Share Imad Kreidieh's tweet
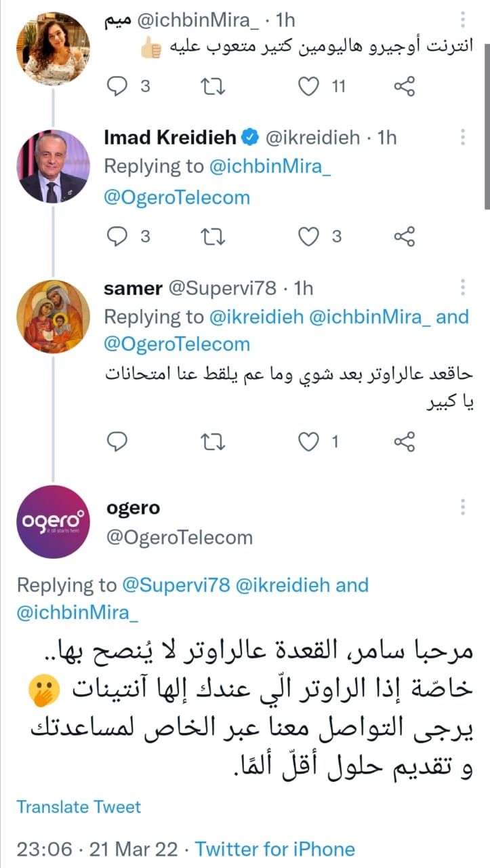490x868 pixels. pyautogui.click(x=404, y=236)
